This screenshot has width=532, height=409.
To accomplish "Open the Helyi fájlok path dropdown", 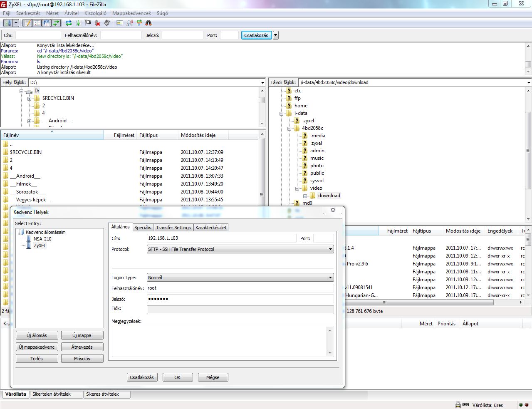I will coord(262,82).
